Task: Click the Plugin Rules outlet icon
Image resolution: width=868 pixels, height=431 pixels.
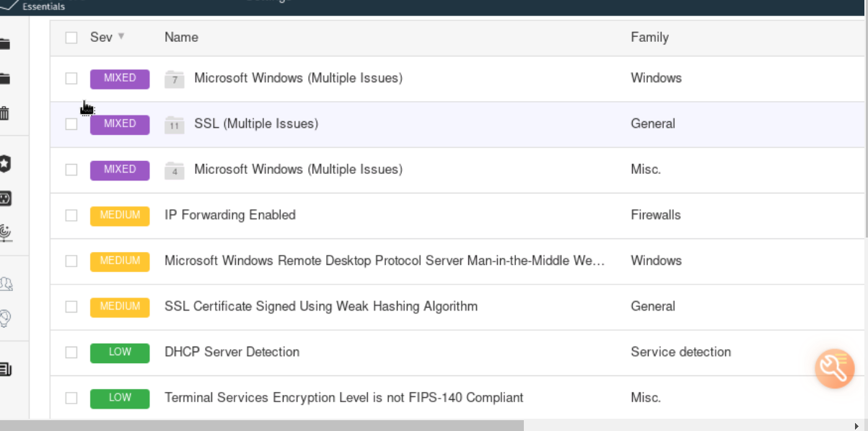Action: [x=4, y=199]
